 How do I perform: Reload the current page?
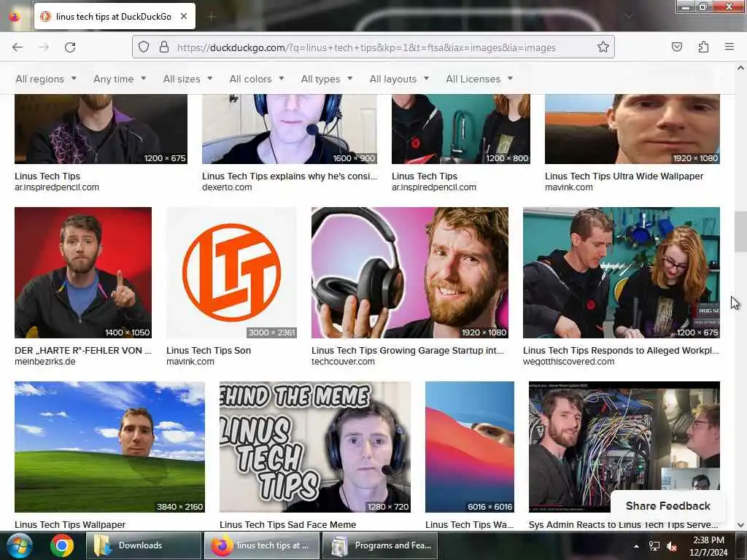[x=70, y=47]
